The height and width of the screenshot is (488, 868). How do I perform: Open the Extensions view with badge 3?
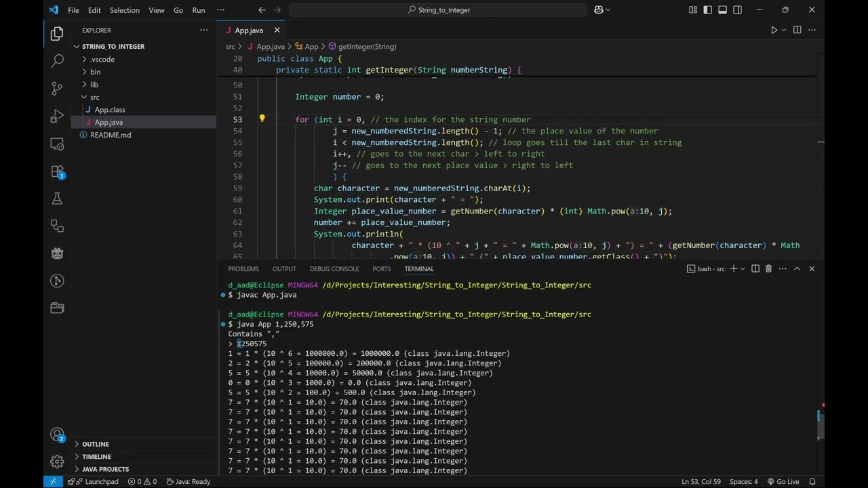57,171
